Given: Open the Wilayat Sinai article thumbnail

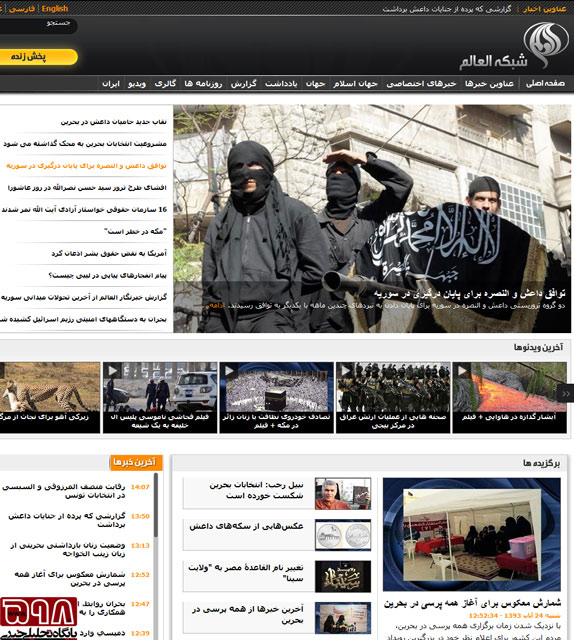Looking at the screenshot, I should [x=343, y=576].
